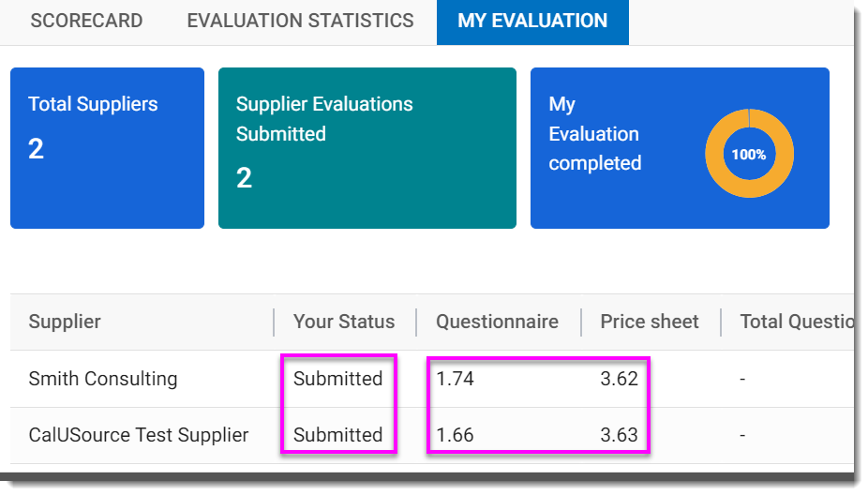Click the 1.66 questionnaire score
This screenshot has width=868, height=495.
tap(455, 435)
